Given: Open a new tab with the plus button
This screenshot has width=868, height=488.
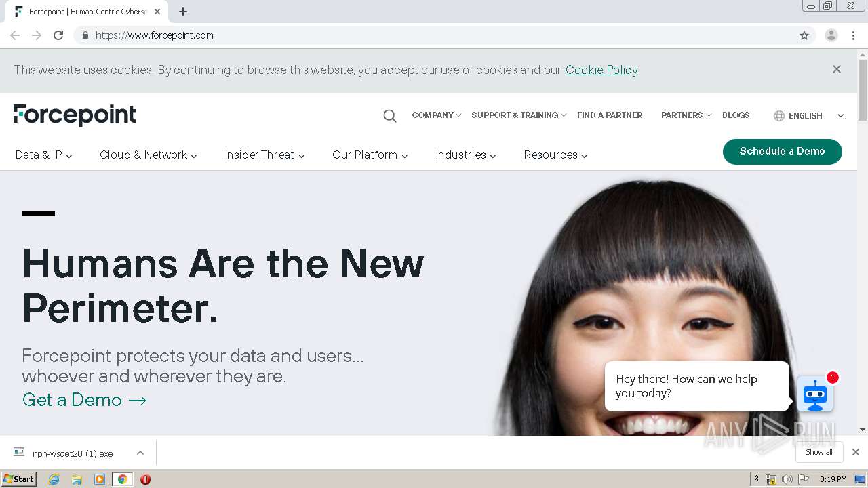Looking at the screenshot, I should coord(183,12).
